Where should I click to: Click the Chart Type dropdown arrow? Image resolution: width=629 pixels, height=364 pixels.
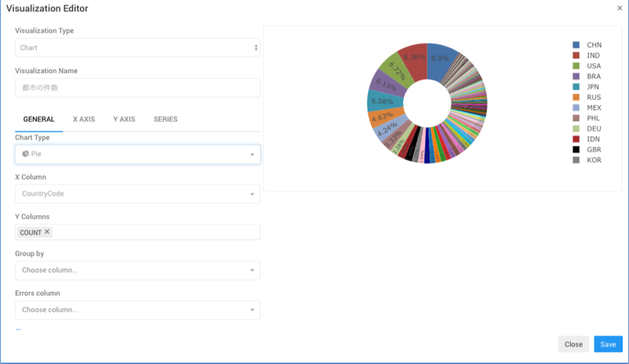click(x=252, y=155)
